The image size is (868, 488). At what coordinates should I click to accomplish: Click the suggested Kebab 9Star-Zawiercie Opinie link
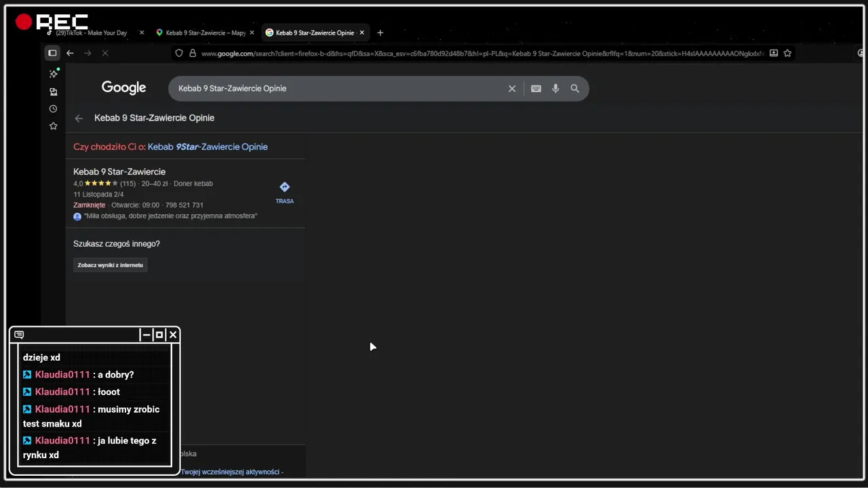tap(208, 147)
